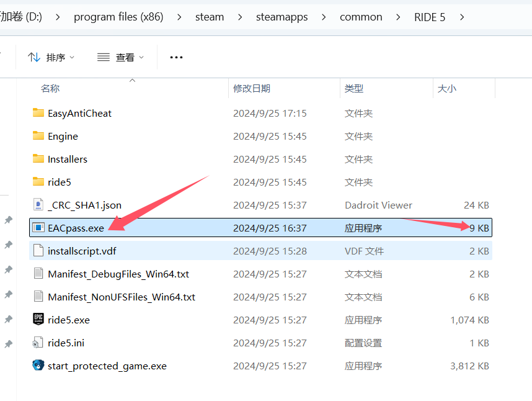
Task: Click the 24 KB size cell
Action: pos(476,205)
